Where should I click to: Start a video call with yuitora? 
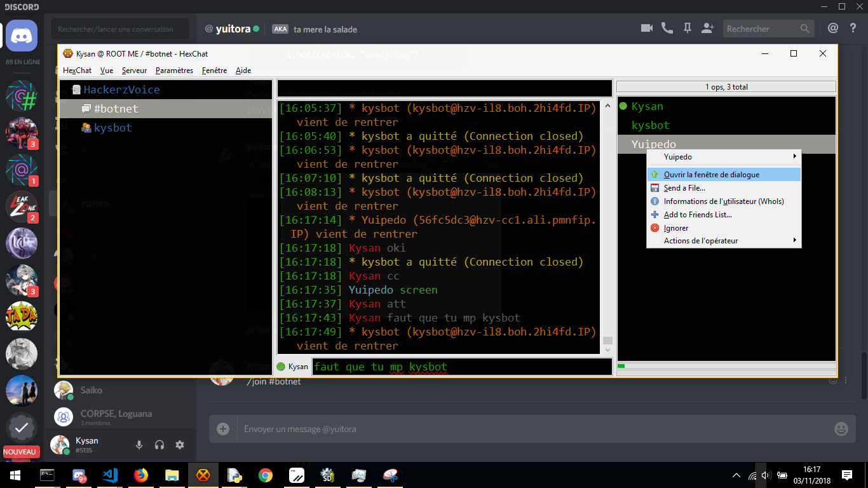click(647, 29)
